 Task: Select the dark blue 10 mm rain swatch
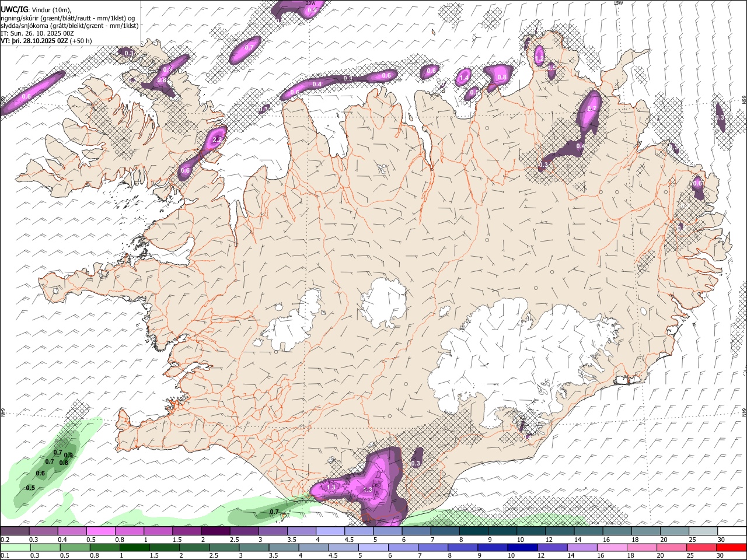point(521,548)
